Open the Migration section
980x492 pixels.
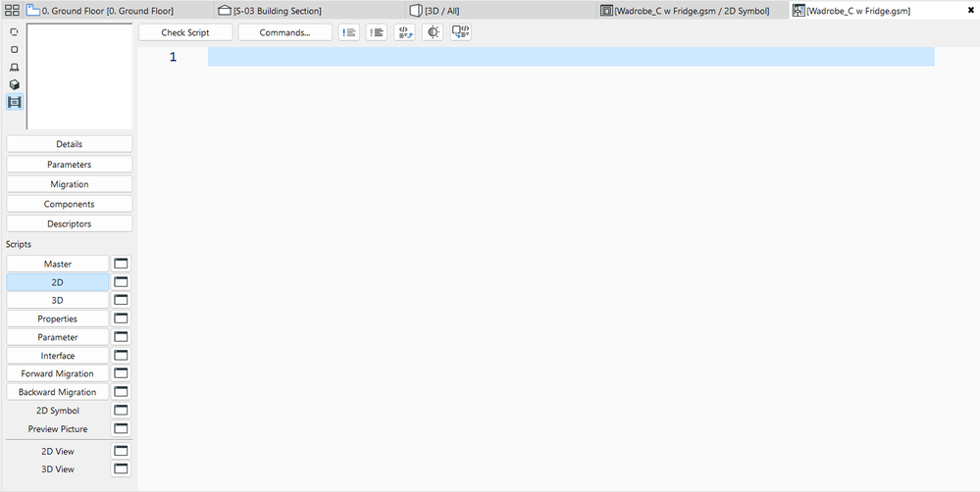tap(70, 184)
